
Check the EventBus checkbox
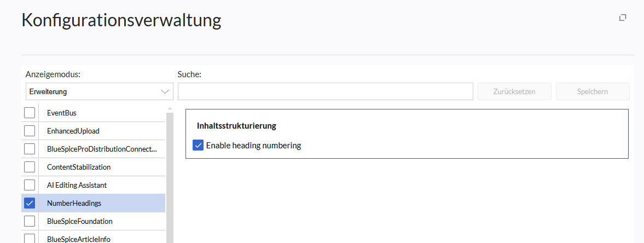[30, 113]
